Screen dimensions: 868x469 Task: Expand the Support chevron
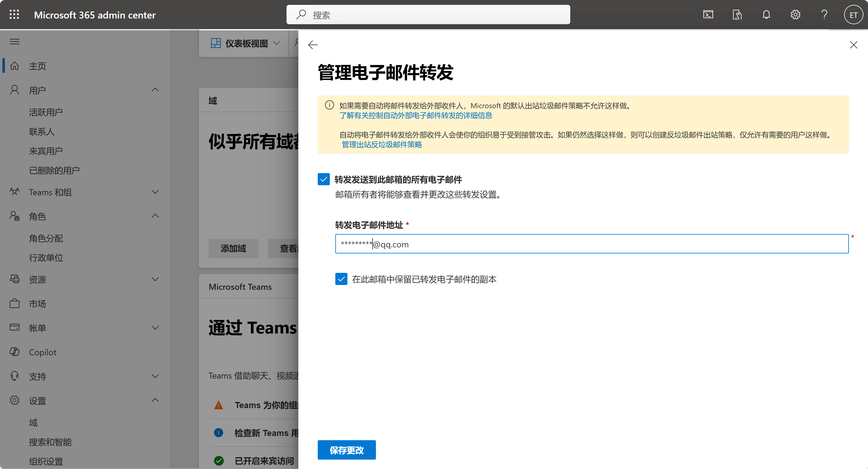tap(155, 376)
